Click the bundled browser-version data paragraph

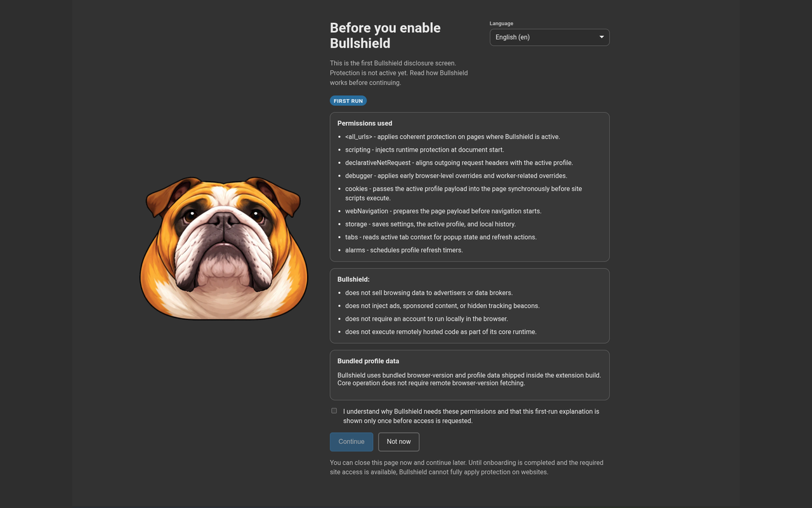(469, 379)
